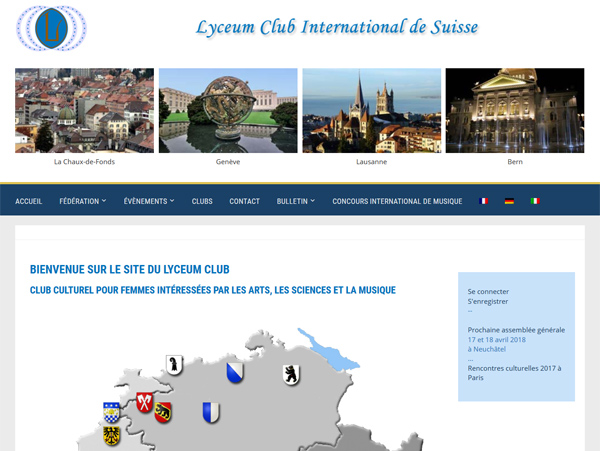Click the Lausanne caption
The image size is (600, 451).
point(372,162)
